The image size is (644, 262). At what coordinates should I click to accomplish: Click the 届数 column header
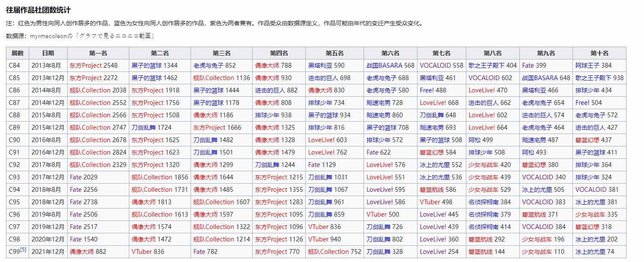18,53
